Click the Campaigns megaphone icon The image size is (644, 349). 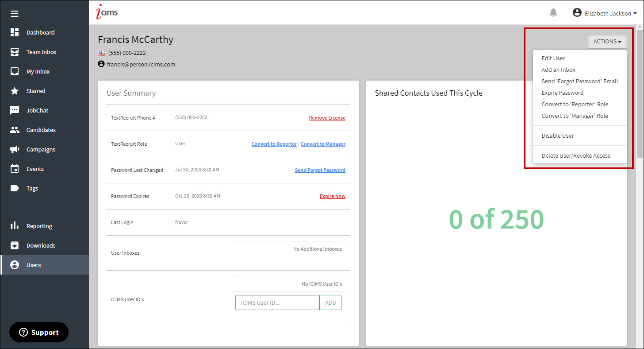[15, 149]
